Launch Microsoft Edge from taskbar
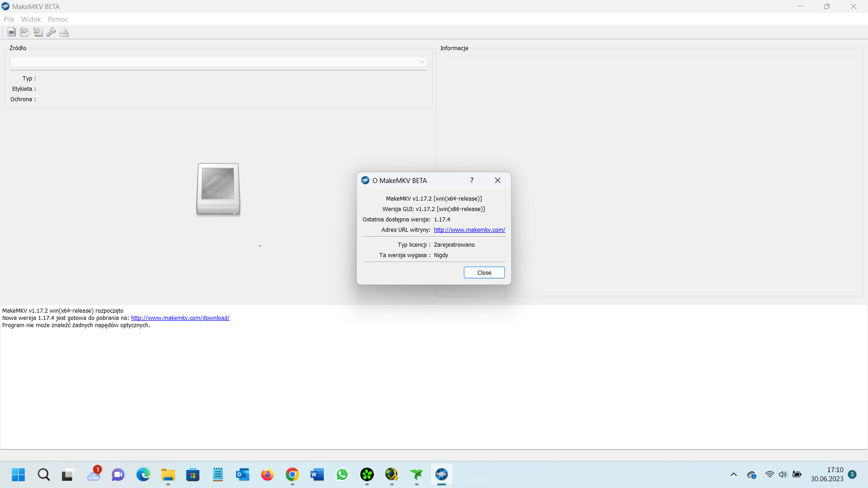 click(143, 475)
